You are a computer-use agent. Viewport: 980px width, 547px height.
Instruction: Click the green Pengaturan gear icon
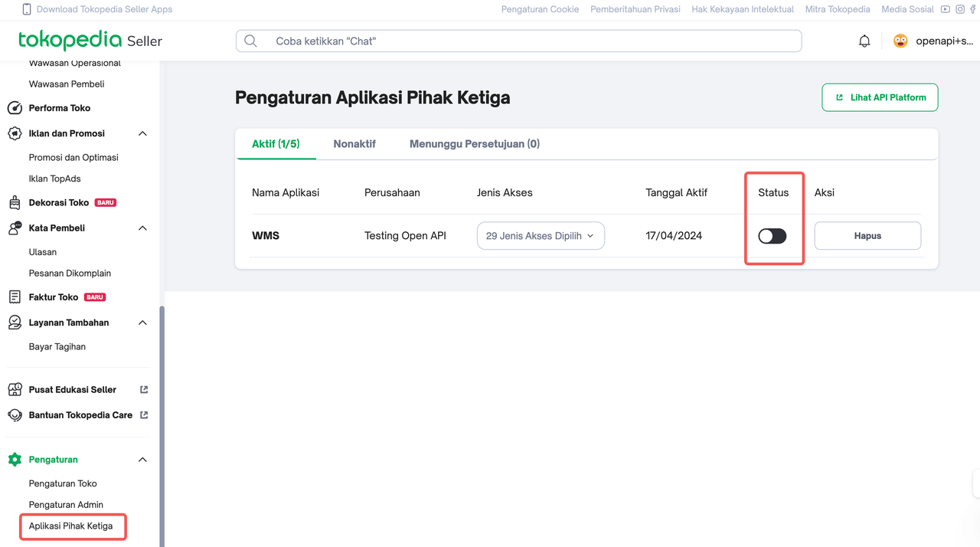[x=15, y=460]
